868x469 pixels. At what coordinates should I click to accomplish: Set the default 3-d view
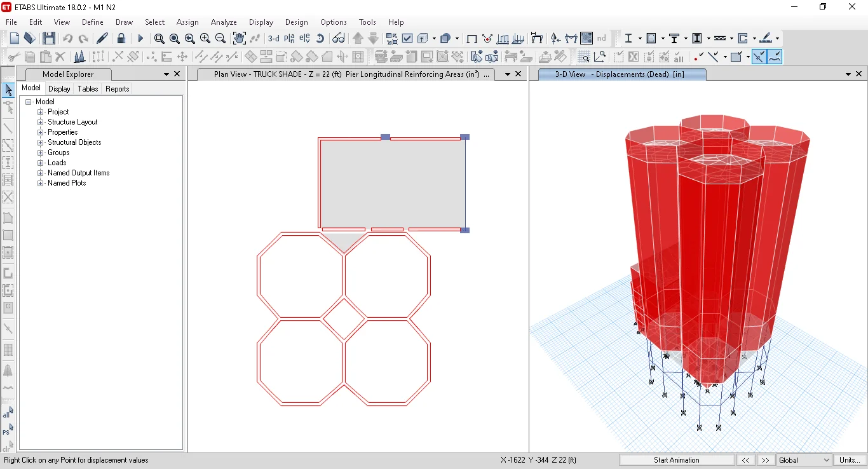click(274, 39)
